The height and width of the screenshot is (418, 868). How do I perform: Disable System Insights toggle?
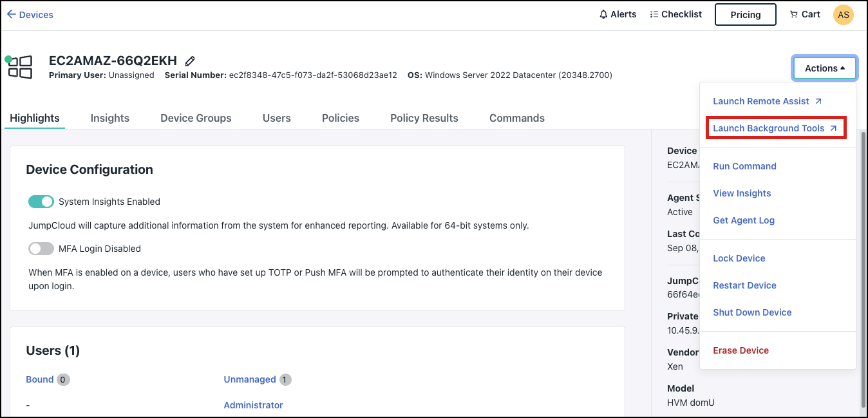pos(41,202)
